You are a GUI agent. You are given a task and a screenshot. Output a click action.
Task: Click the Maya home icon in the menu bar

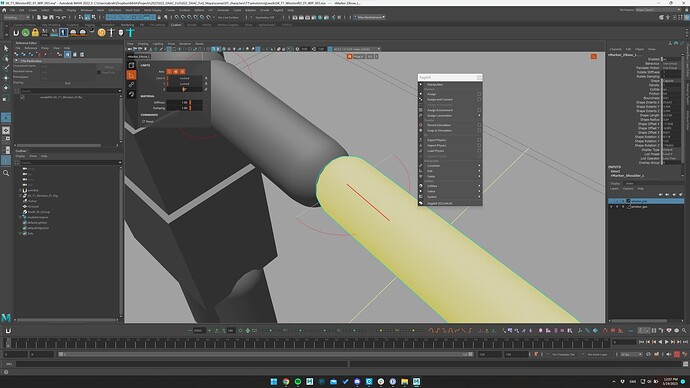tap(4, 10)
